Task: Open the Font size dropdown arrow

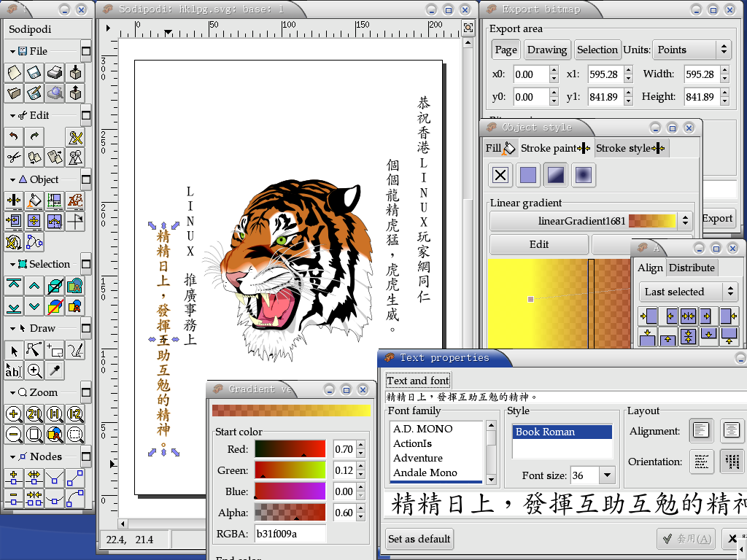Action: pyautogui.click(x=607, y=475)
